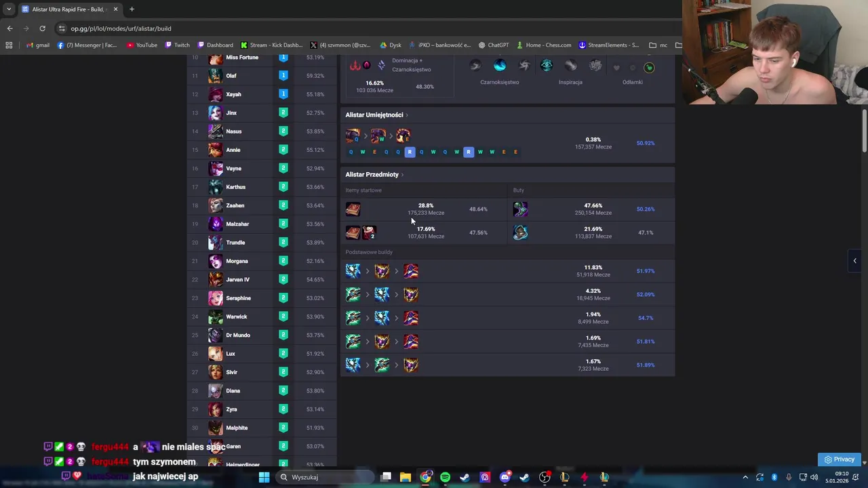This screenshot has width=868, height=488.
Task: Click the first boots icon with 47.66%
Action: [520, 209]
